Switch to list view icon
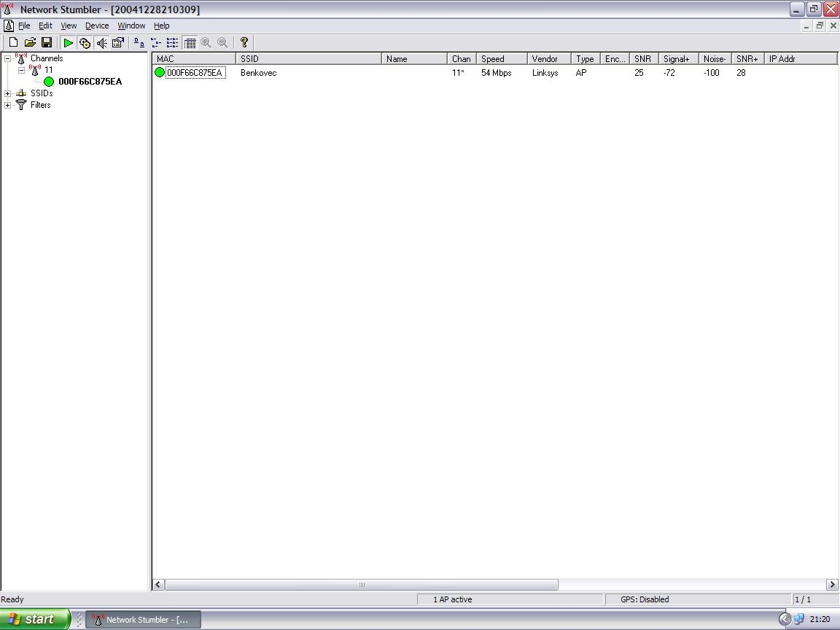Viewport: 840px width, 630px height. (172, 43)
